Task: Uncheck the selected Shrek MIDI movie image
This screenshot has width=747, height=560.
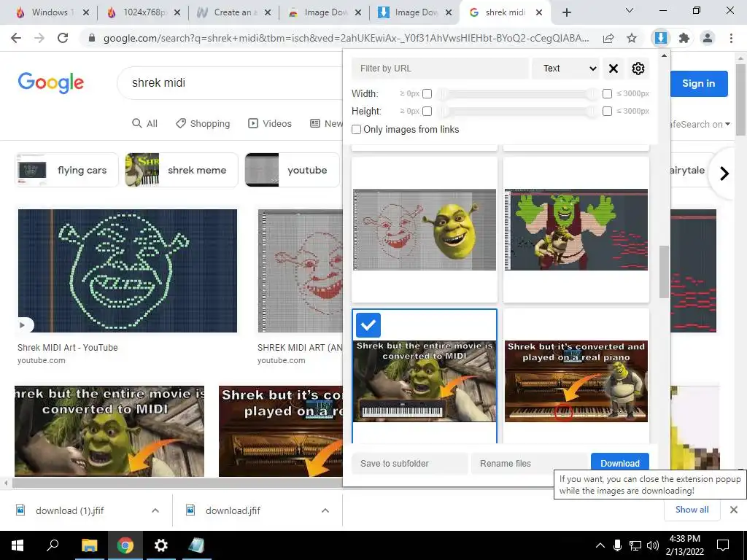Action: [x=368, y=325]
